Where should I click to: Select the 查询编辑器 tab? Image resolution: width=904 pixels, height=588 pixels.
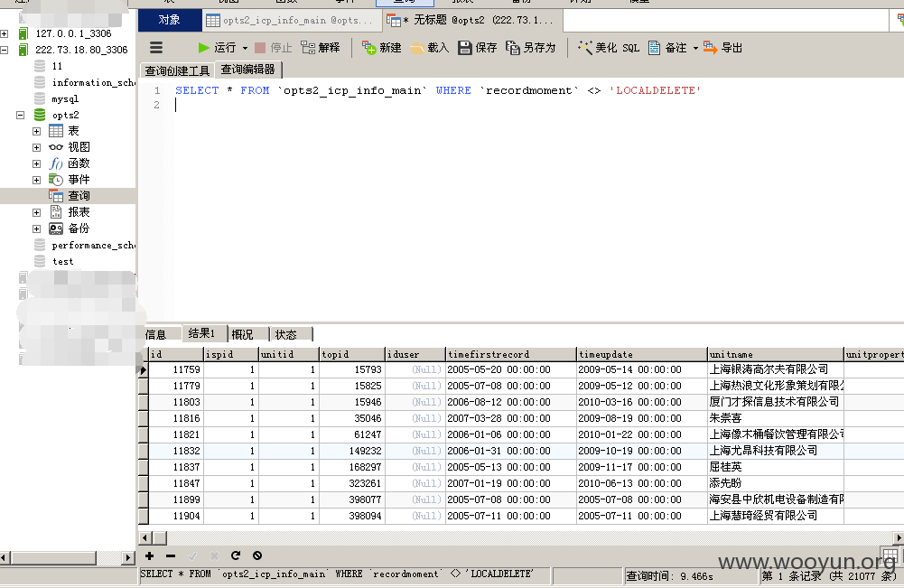tap(248, 70)
